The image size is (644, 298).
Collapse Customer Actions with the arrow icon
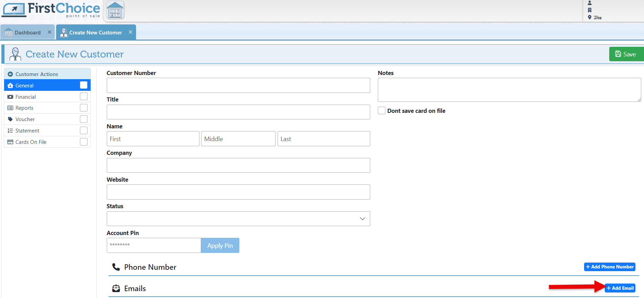[10, 74]
